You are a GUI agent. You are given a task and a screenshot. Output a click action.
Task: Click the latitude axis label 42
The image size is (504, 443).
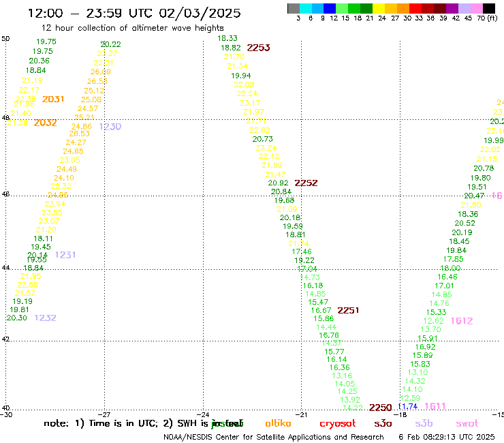click(x=5, y=339)
